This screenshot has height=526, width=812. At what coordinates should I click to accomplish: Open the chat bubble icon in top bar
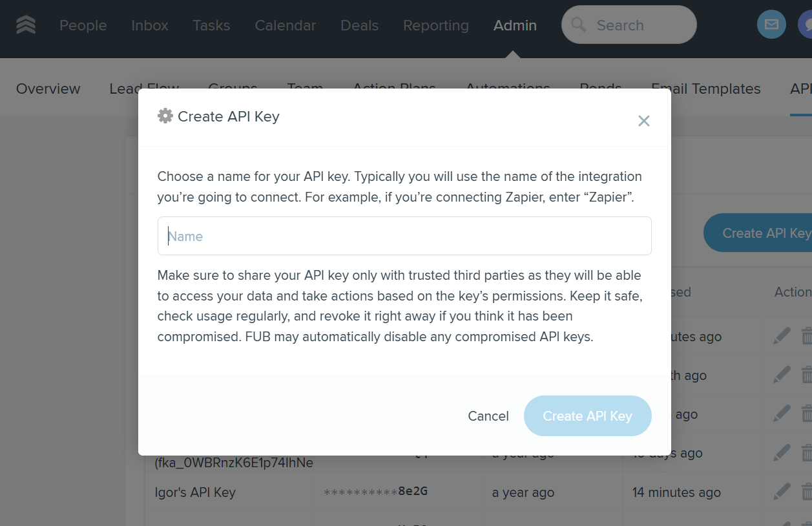click(806, 25)
